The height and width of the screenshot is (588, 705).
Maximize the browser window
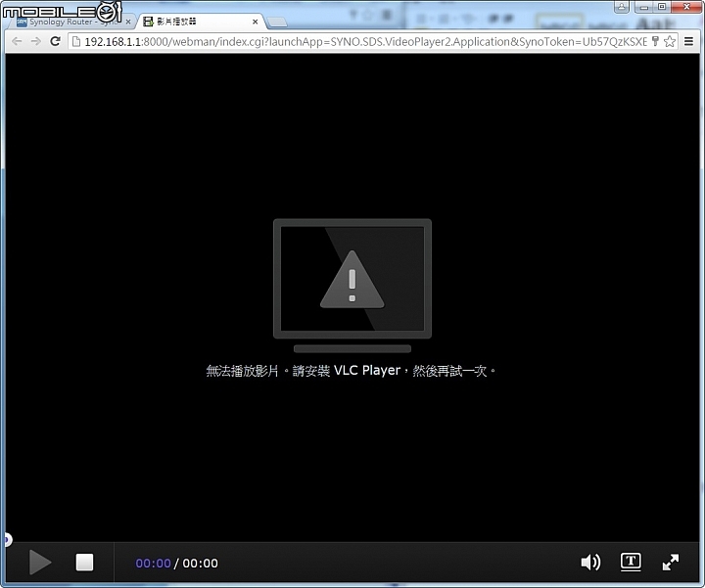point(662,7)
